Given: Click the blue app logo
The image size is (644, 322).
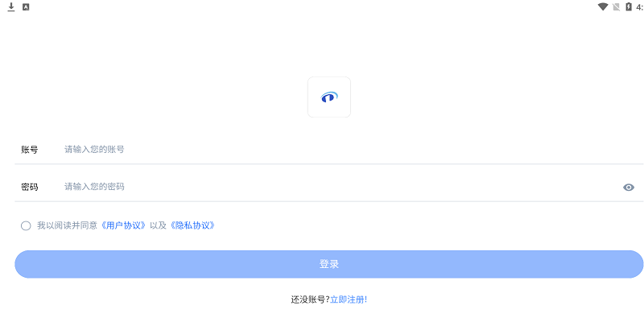Looking at the screenshot, I should point(328,97).
